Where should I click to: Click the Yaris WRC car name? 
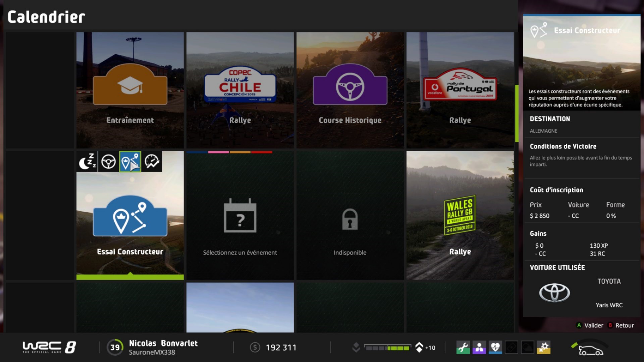click(x=609, y=305)
